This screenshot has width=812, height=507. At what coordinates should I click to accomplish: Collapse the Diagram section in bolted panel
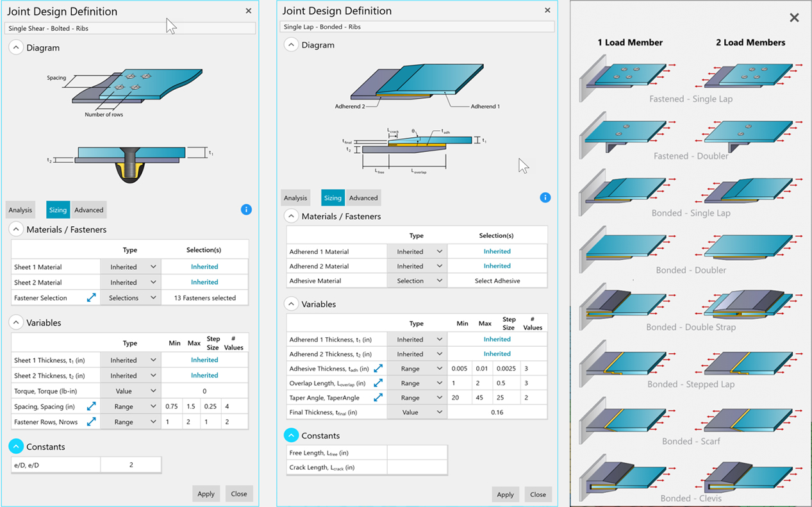[16, 47]
